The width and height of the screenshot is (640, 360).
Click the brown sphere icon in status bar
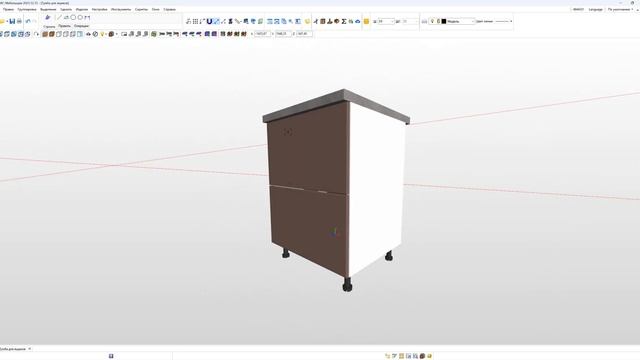coord(422,356)
